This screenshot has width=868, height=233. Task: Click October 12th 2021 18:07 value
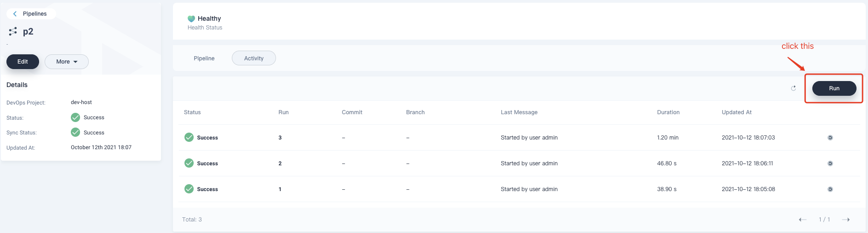[101, 147]
